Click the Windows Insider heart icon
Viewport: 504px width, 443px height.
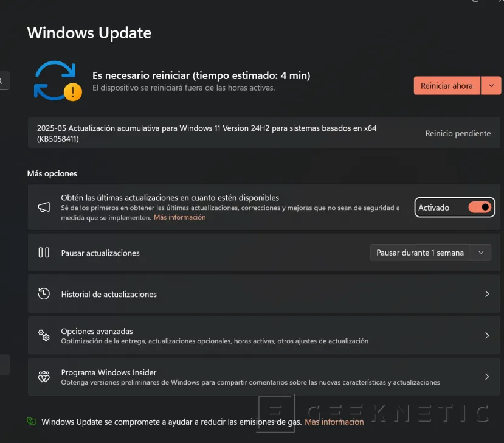click(x=43, y=377)
